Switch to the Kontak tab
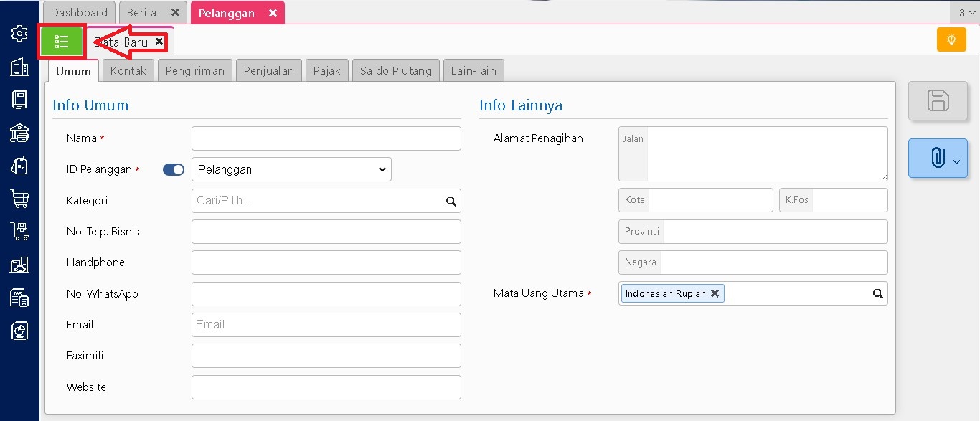Image resolution: width=980 pixels, height=421 pixels. coord(128,70)
